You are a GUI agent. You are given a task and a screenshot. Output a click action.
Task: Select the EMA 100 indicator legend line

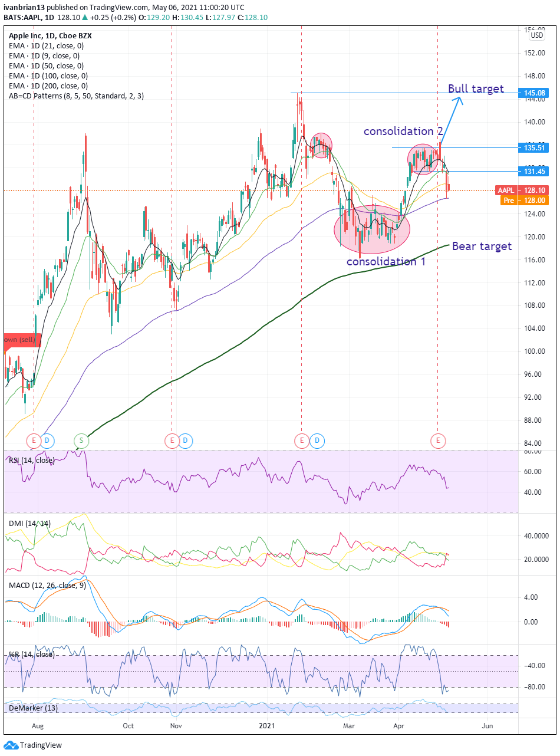(48, 75)
